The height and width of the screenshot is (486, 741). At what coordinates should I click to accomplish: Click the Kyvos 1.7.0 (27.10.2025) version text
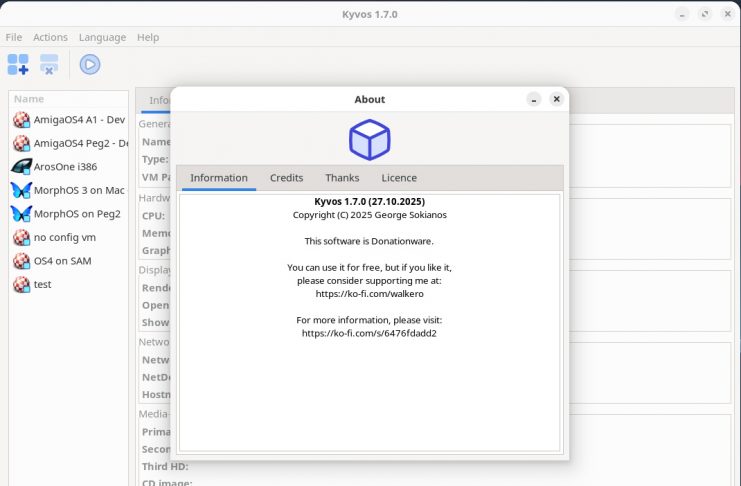tap(370, 201)
